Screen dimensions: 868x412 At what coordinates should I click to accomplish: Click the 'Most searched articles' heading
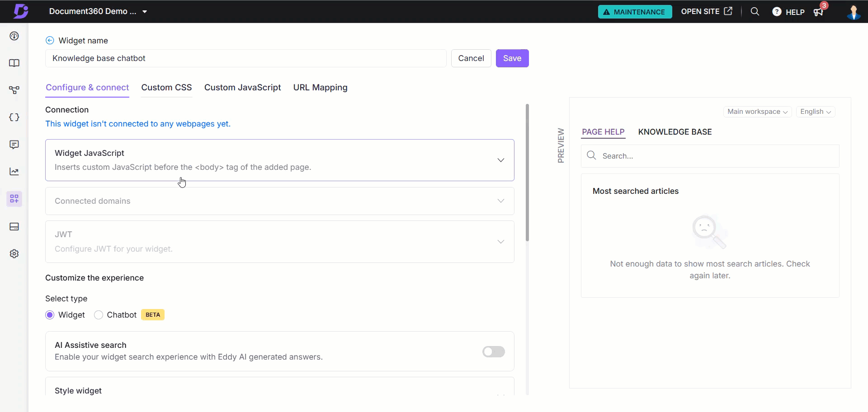click(x=636, y=191)
